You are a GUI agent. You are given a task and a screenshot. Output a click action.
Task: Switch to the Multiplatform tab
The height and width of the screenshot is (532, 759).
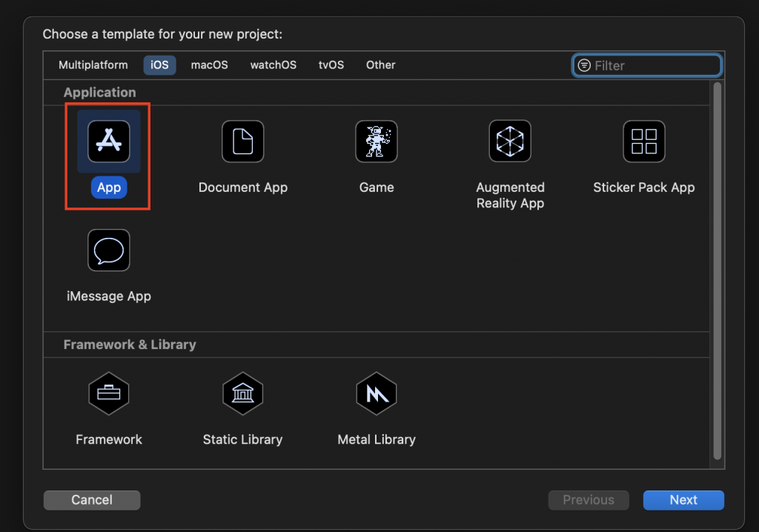point(93,65)
